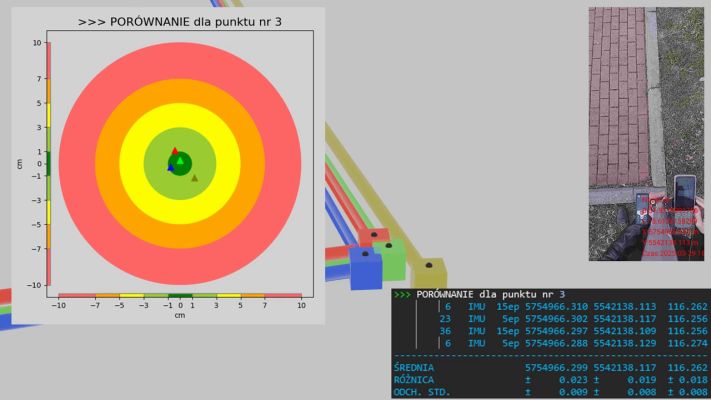
Task: Click the red triangle marker in the plot
Action: pyautogui.click(x=174, y=152)
